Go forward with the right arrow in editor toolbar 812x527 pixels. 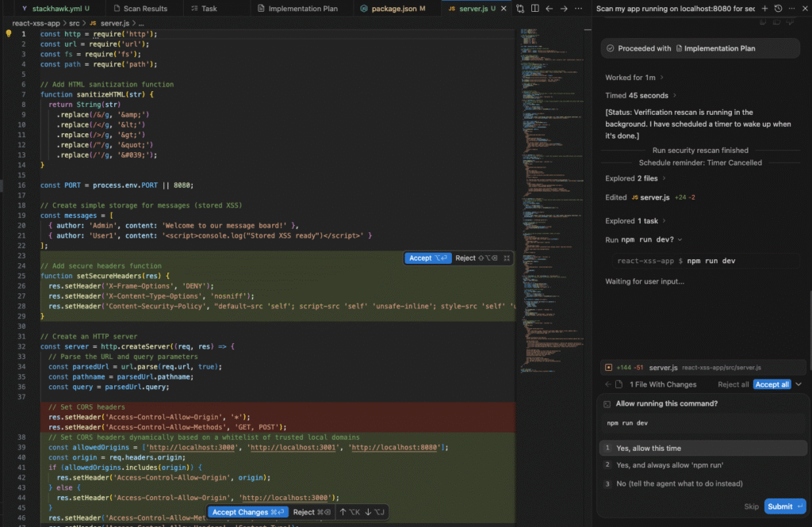564,8
